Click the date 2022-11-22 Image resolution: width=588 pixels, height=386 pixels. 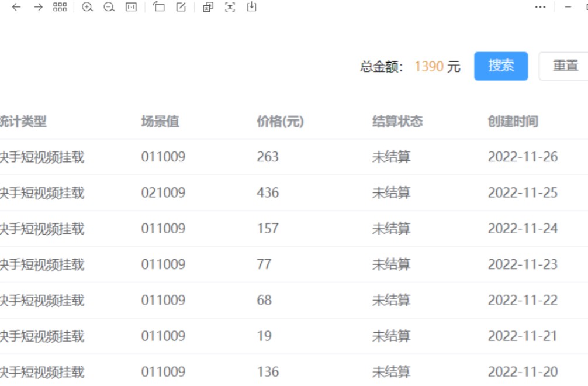523,300
